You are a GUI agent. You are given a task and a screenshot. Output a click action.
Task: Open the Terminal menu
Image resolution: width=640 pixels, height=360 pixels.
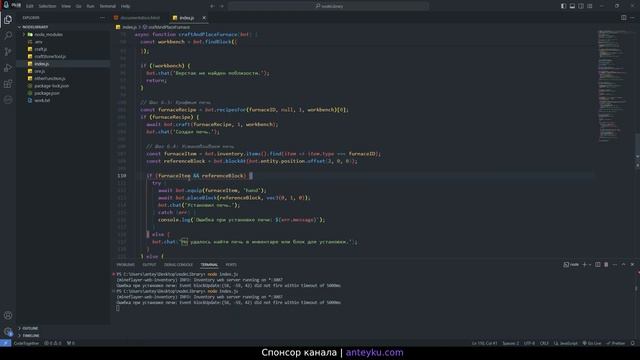click(108, 6)
